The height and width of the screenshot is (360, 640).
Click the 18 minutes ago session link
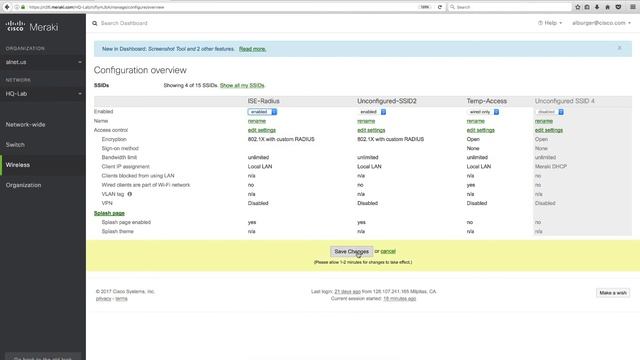400,299
